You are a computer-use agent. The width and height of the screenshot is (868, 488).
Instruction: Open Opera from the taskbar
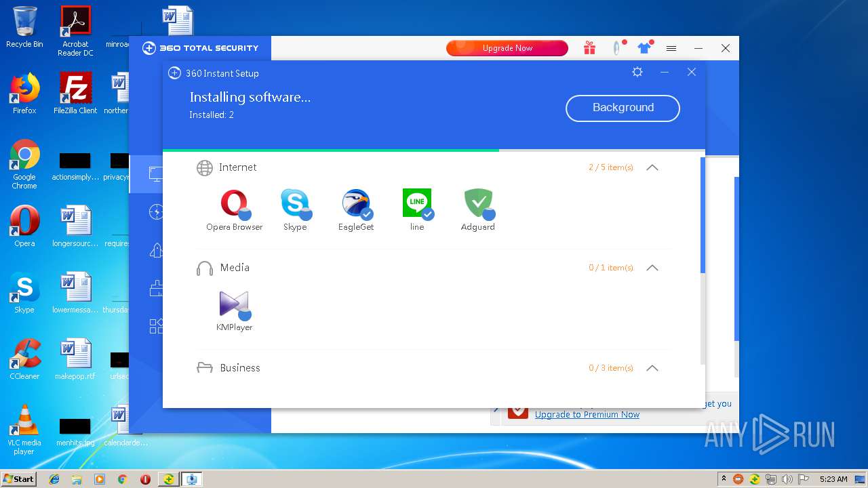point(145,479)
